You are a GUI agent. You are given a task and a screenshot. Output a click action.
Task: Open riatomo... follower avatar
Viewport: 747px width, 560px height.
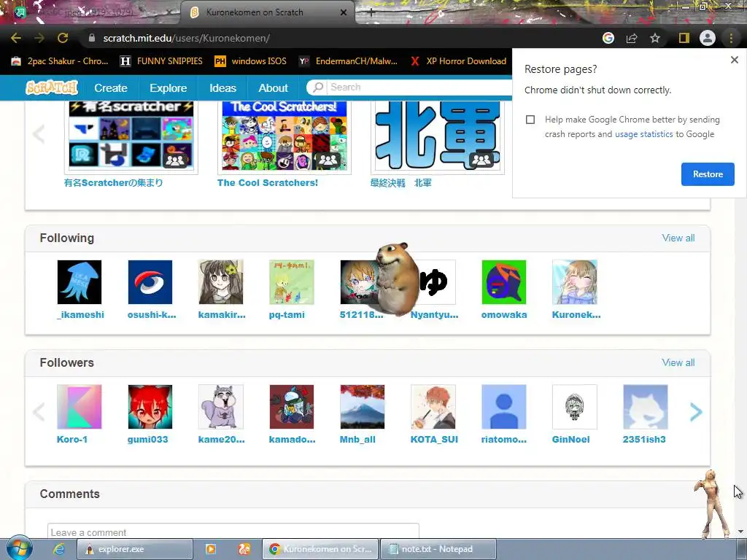(504, 407)
